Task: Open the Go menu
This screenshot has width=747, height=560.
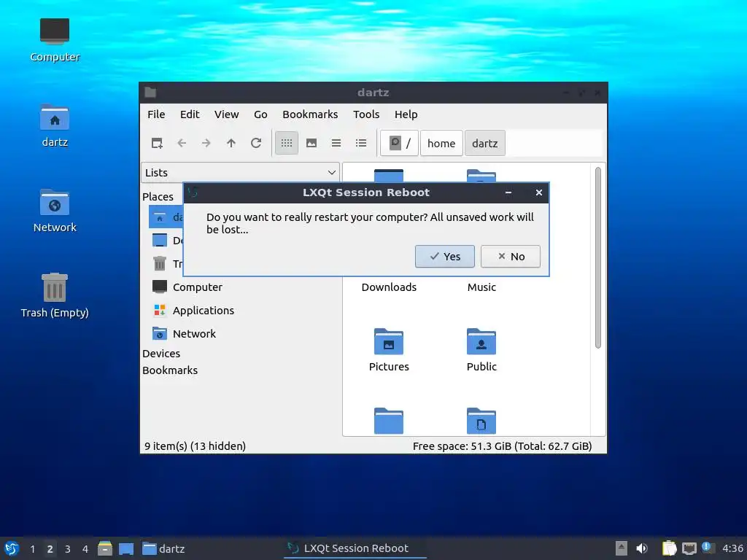Action: coord(260,114)
